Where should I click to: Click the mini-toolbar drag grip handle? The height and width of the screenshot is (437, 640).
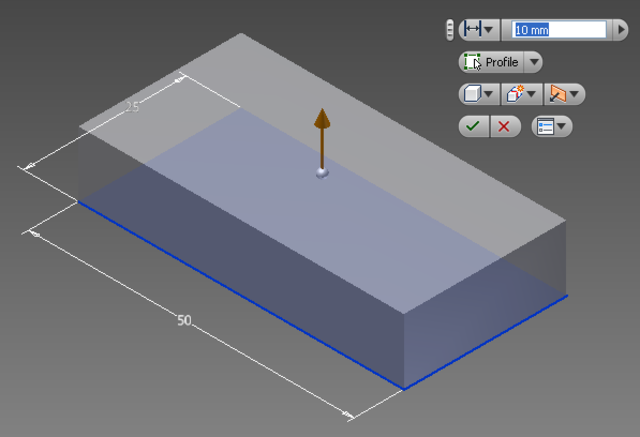pyautogui.click(x=449, y=30)
